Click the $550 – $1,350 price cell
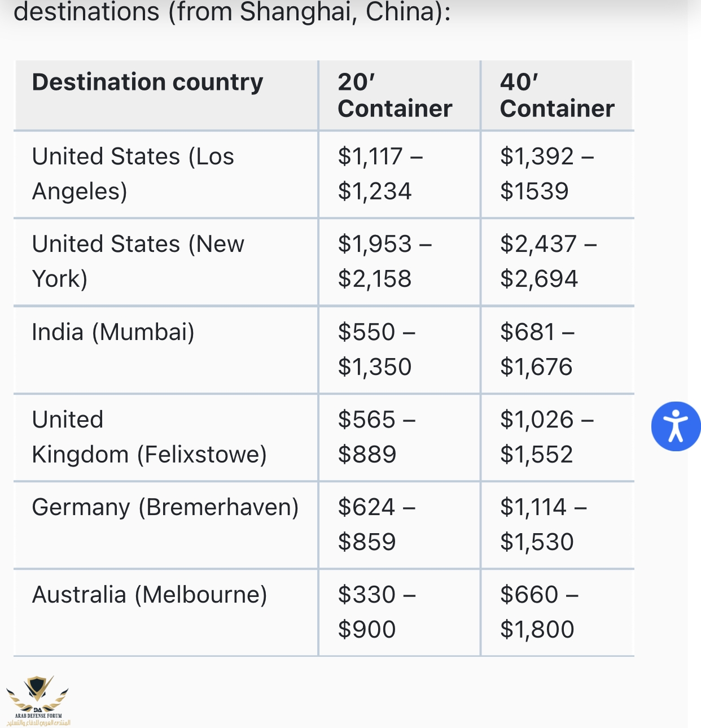 point(376,350)
